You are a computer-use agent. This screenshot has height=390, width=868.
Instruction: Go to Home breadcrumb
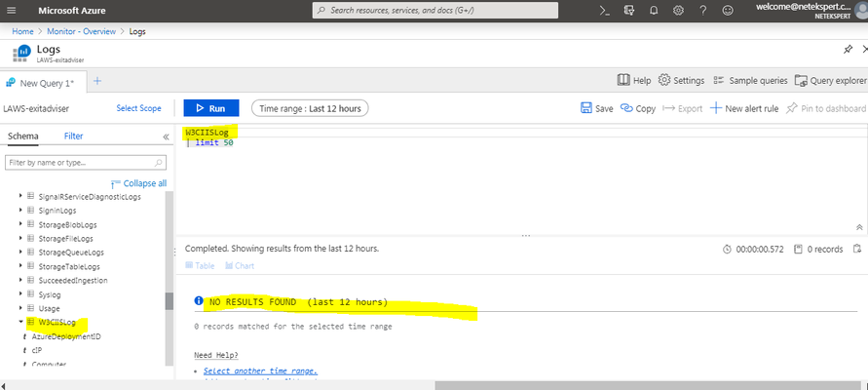[22, 31]
